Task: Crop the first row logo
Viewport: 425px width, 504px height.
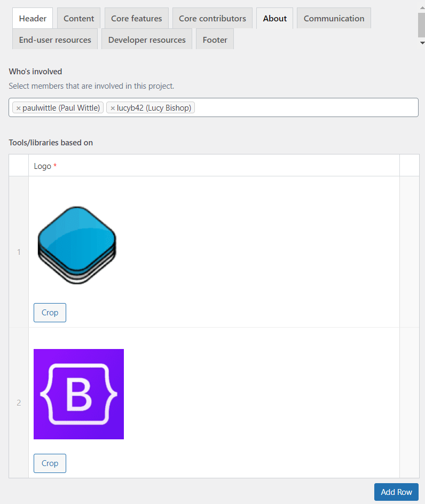Action: [50, 313]
